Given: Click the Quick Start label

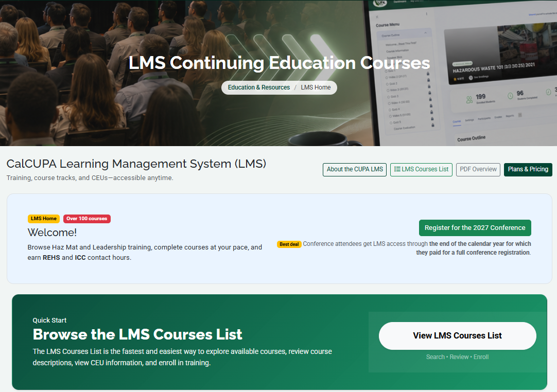Looking at the screenshot, I should (x=49, y=320).
